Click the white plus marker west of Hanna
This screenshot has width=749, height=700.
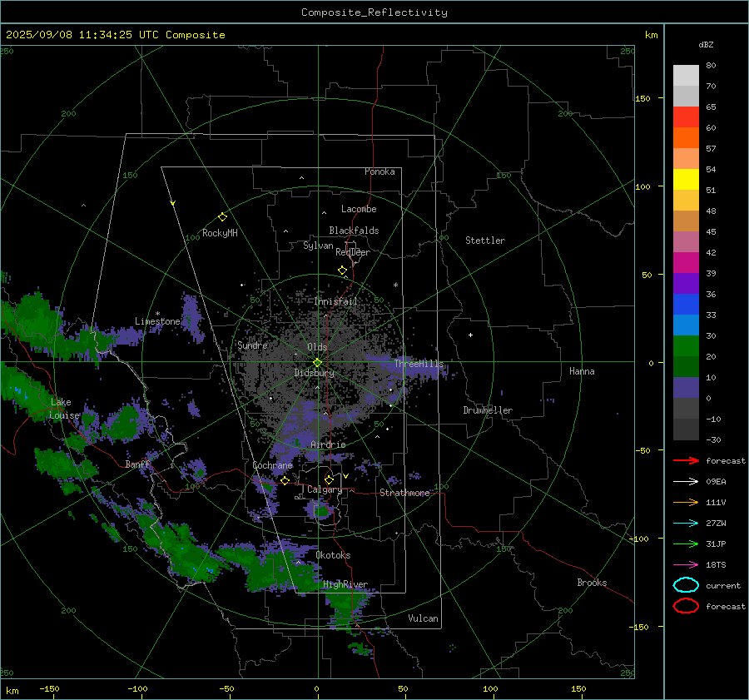pyautogui.click(x=470, y=335)
